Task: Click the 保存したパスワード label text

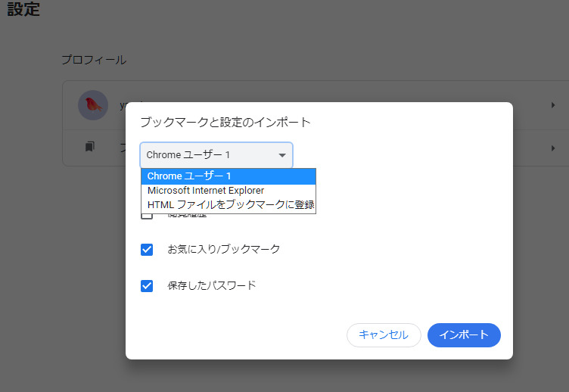Action: pyautogui.click(x=211, y=286)
